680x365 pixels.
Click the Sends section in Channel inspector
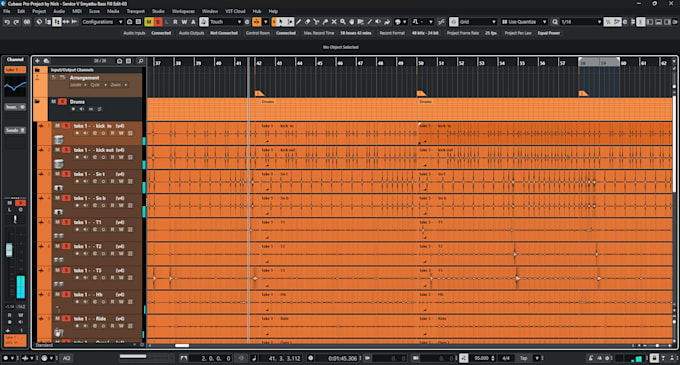coord(15,130)
